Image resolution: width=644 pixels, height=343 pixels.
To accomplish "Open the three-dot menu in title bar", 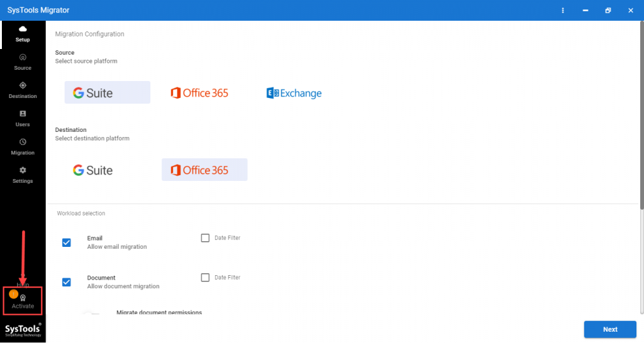I will (x=563, y=11).
